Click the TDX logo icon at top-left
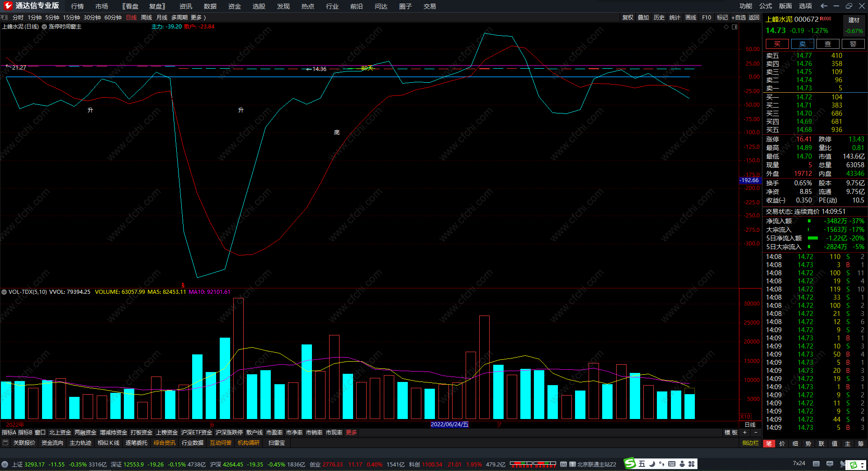Image resolution: width=868 pixels, height=471 pixels. tap(8, 5)
